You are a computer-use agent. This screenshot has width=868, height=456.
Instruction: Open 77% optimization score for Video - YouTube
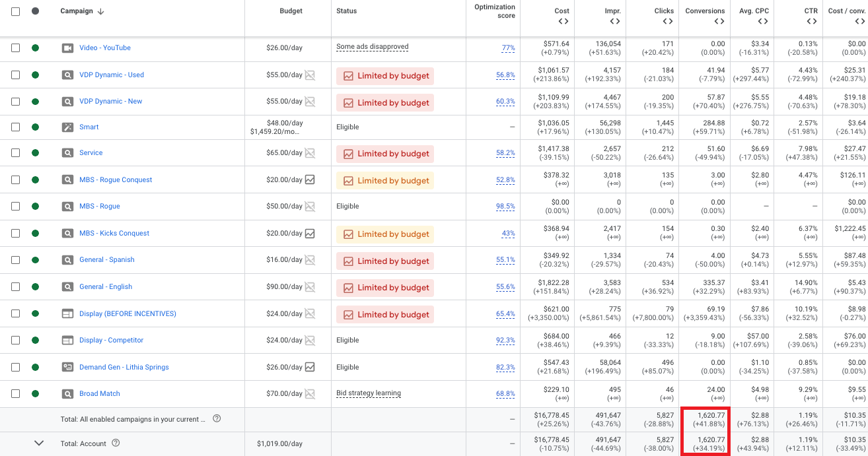click(508, 48)
